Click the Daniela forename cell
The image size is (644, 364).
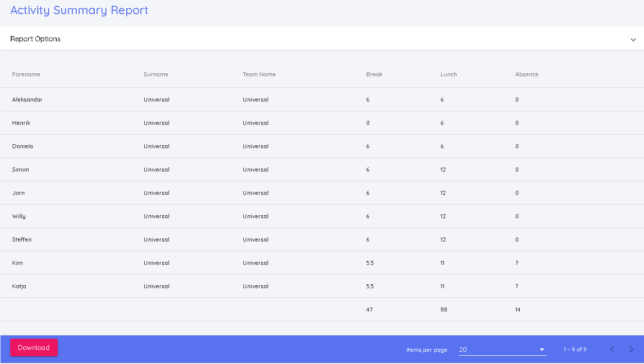pos(22,146)
